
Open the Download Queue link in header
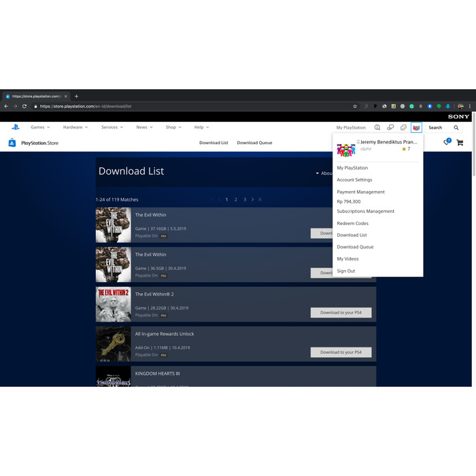[254, 143]
